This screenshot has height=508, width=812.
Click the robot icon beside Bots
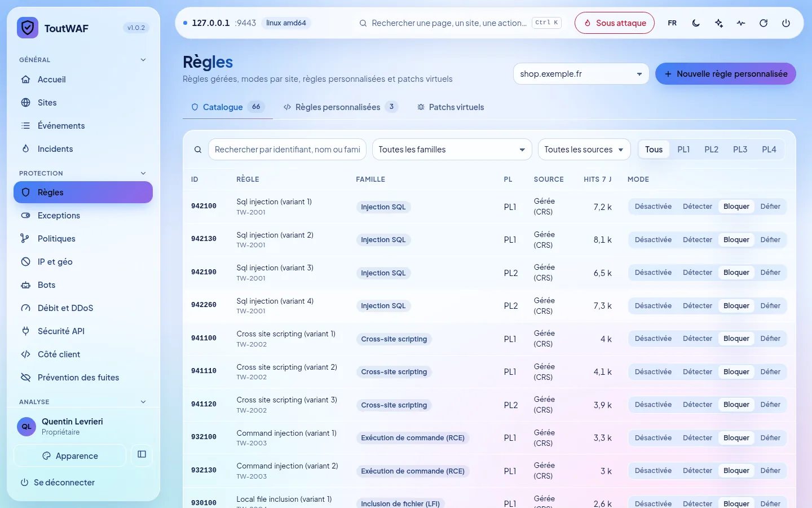[25, 285]
